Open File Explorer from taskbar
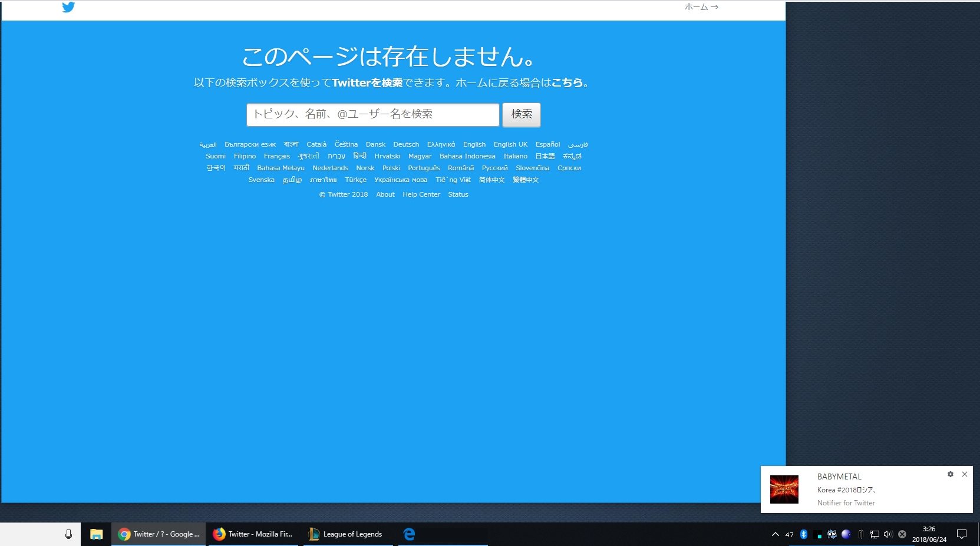The width and height of the screenshot is (980, 546). click(96, 534)
